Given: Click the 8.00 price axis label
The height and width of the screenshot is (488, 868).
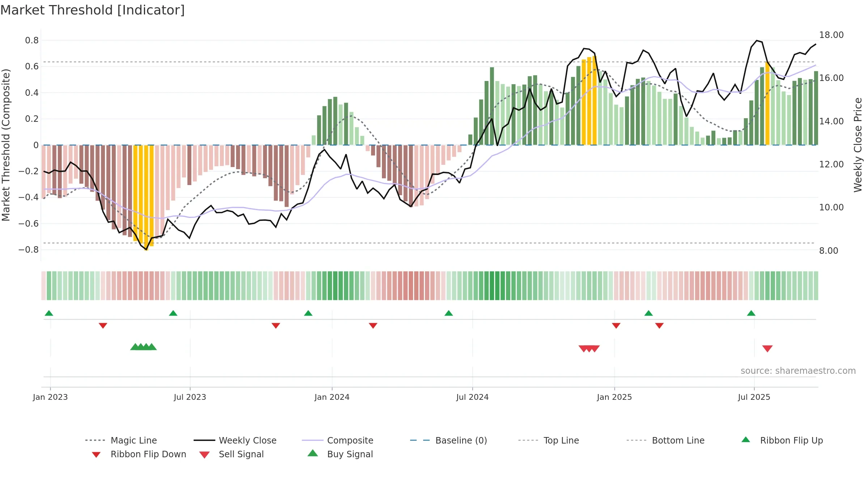Looking at the screenshot, I should 829,251.
